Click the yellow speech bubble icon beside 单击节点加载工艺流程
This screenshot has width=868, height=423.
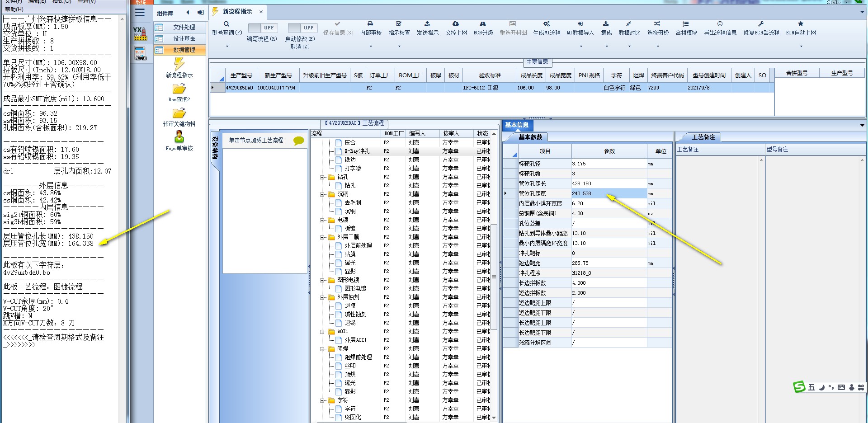point(298,141)
